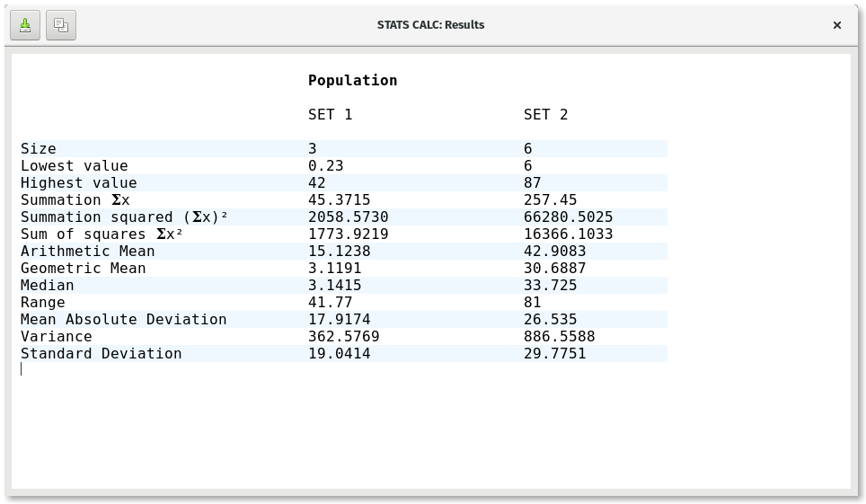This screenshot has width=866, height=504.
Task: Click the sum of squares 16366.1033
Action: 569,234
